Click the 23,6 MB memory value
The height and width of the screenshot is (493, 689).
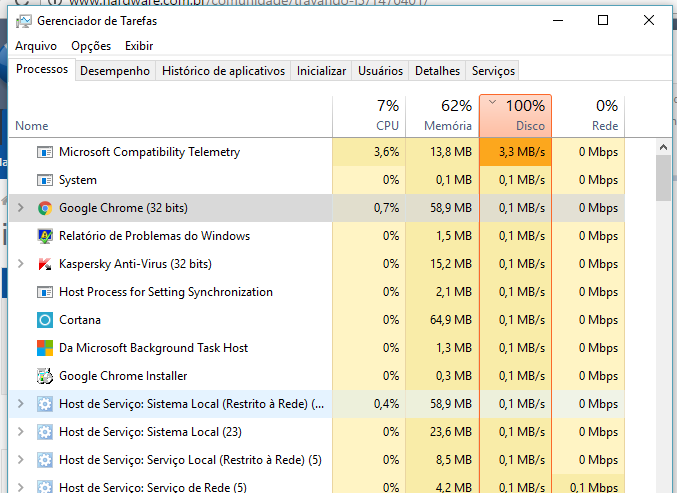point(451,432)
